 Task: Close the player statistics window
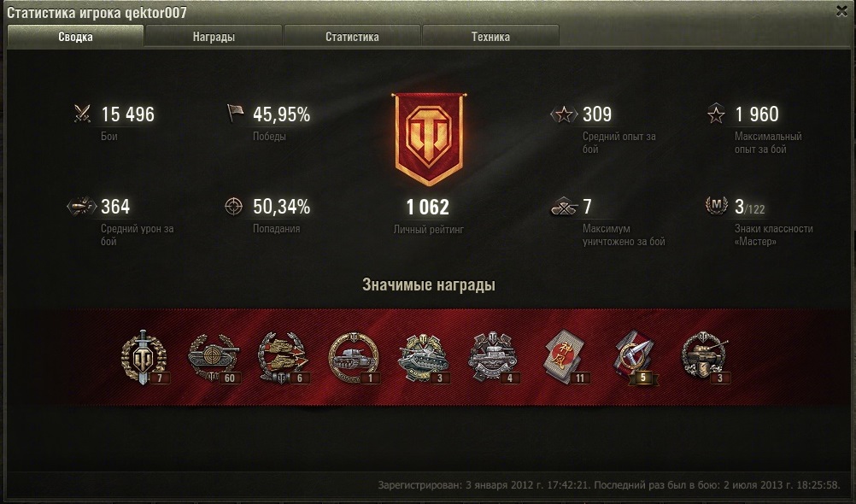[841, 11]
